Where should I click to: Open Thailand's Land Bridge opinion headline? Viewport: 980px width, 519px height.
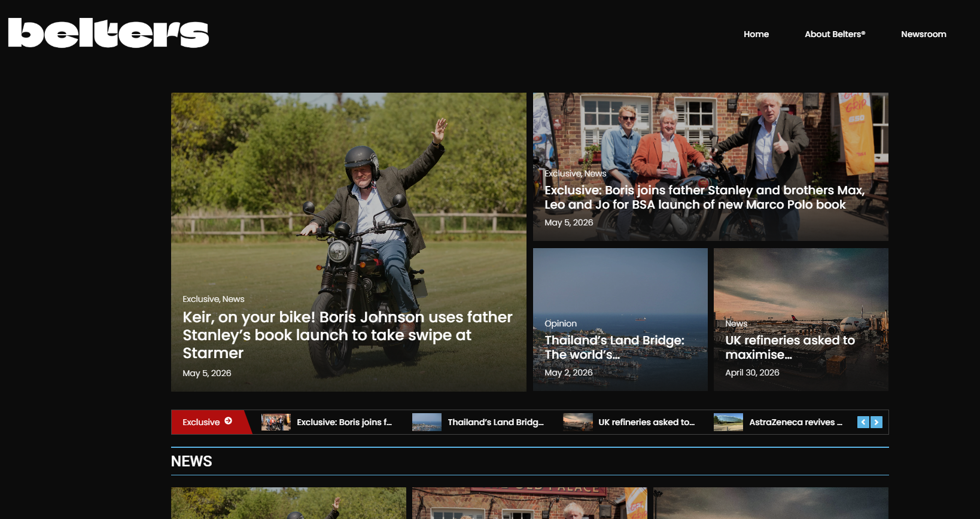[x=614, y=347]
